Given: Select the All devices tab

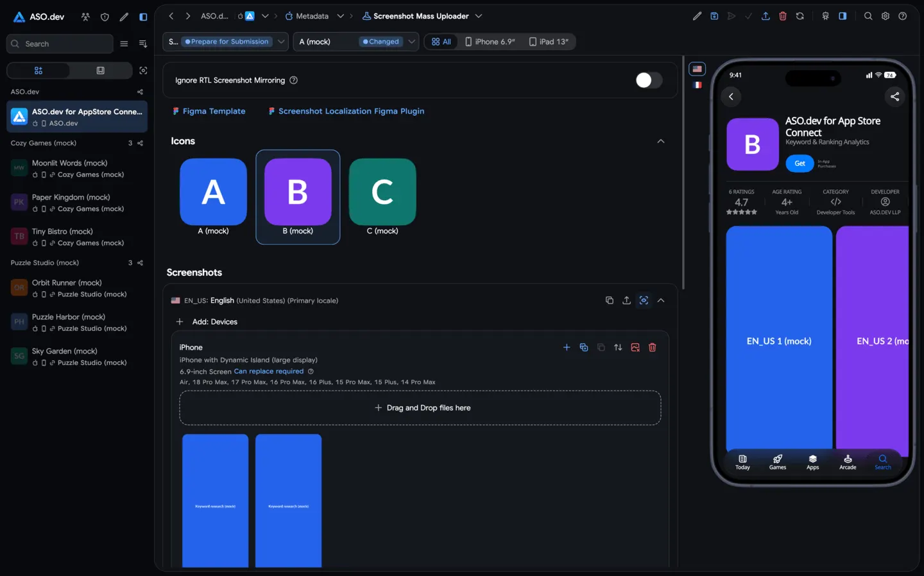Looking at the screenshot, I should point(441,42).
